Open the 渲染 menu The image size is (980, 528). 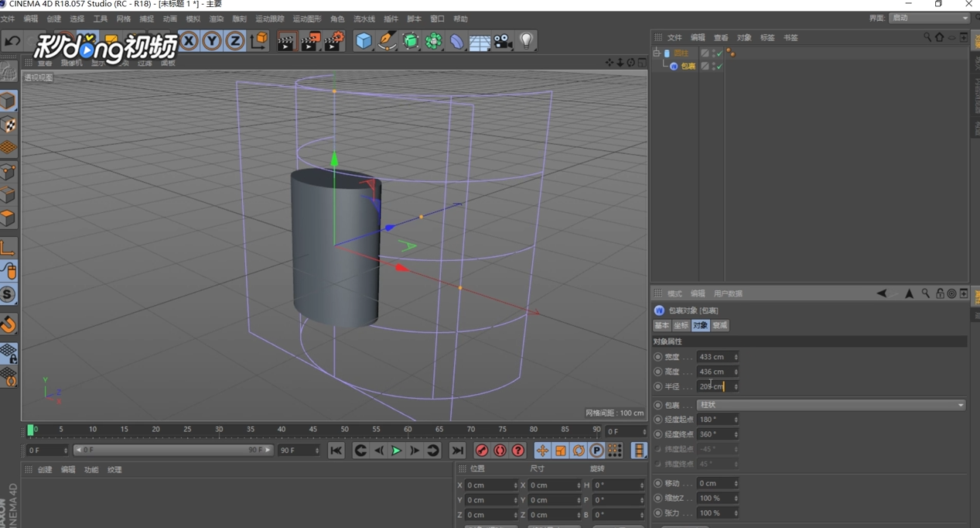217,19
